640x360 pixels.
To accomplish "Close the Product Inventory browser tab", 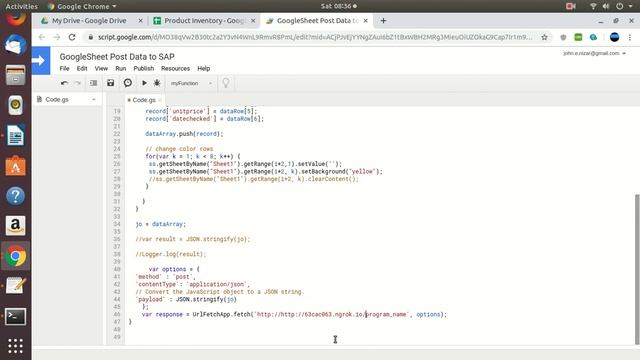I will point(253,21).
